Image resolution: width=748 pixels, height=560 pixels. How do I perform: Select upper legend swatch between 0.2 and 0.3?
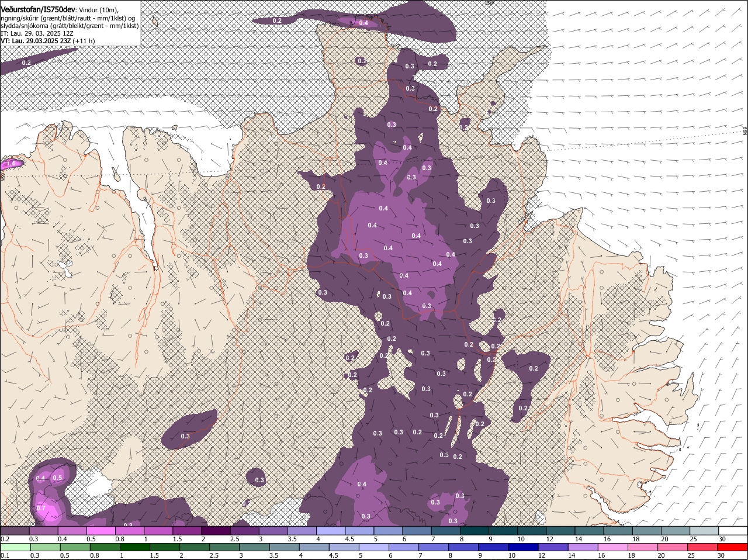[15, 531]
